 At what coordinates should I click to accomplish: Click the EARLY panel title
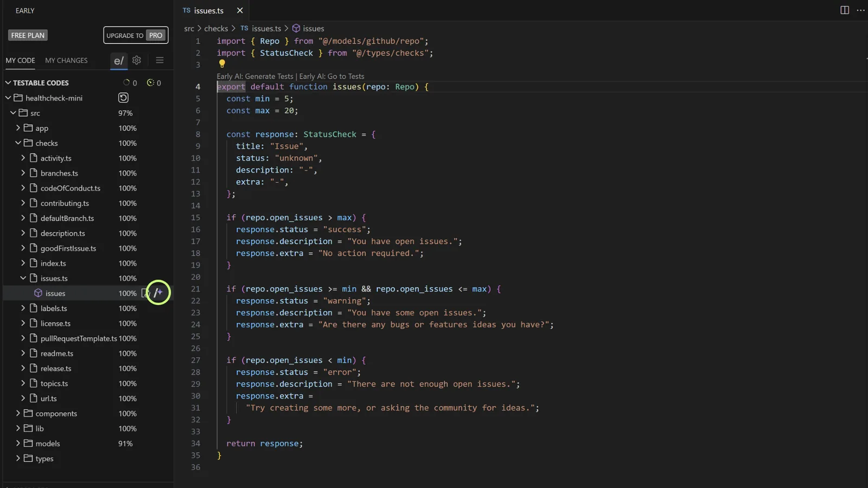pos(25,10)
